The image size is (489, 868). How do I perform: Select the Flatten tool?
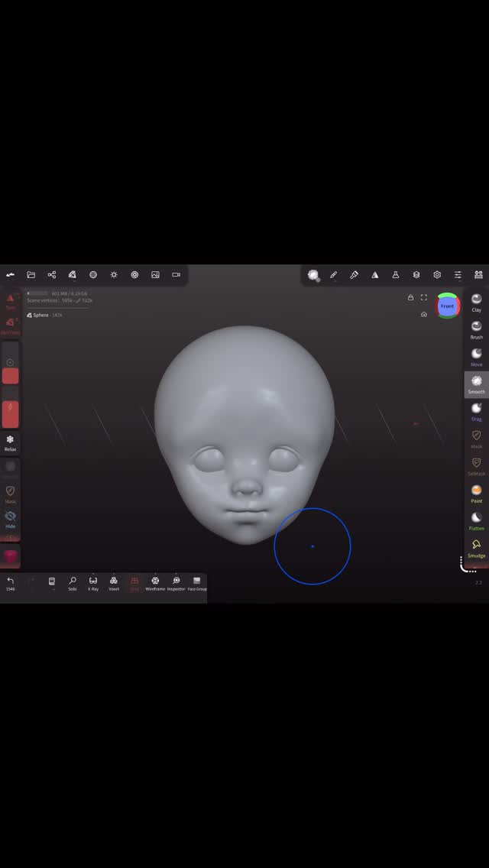tap(476, 521)
